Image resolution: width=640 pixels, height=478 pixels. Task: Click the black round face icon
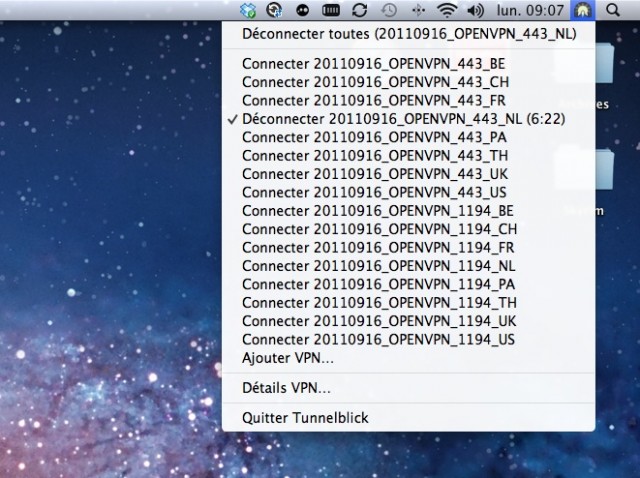(x=302, y=11)
